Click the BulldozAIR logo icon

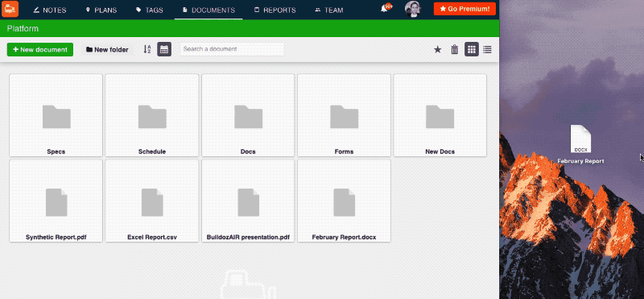tap(10, 9)
